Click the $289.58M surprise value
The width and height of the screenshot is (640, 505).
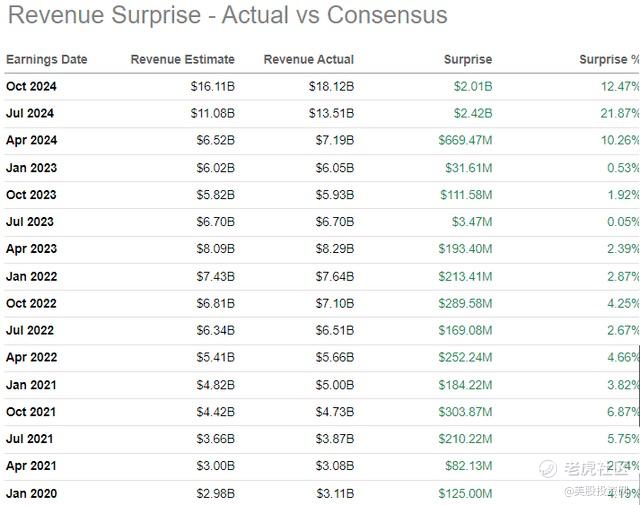(x=464, y=303)
